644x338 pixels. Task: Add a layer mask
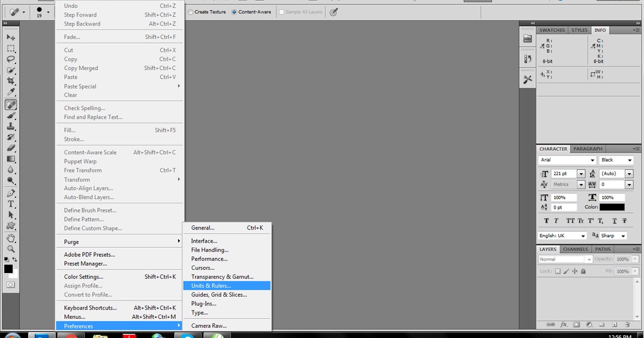(x=575, y=324)
